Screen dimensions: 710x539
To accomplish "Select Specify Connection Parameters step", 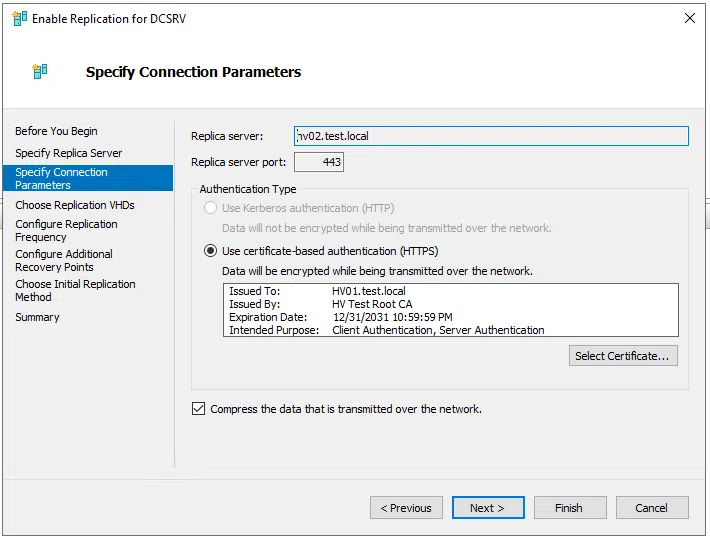I will [61, 178].
